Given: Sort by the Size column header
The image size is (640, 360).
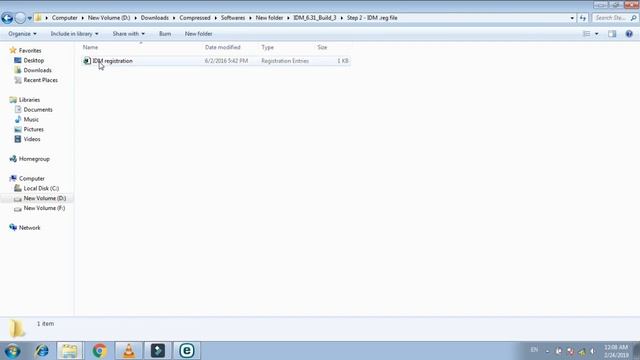Looking at the screenshot, I should tap(322, 47).
